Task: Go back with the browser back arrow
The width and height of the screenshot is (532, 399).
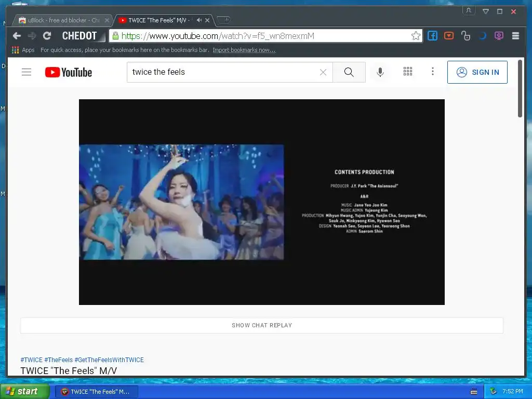Action: point(17,36)
